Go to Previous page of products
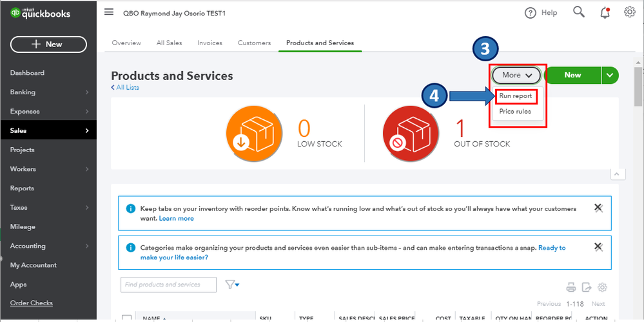Screen dimensions: 644x322 coord(549,303)
